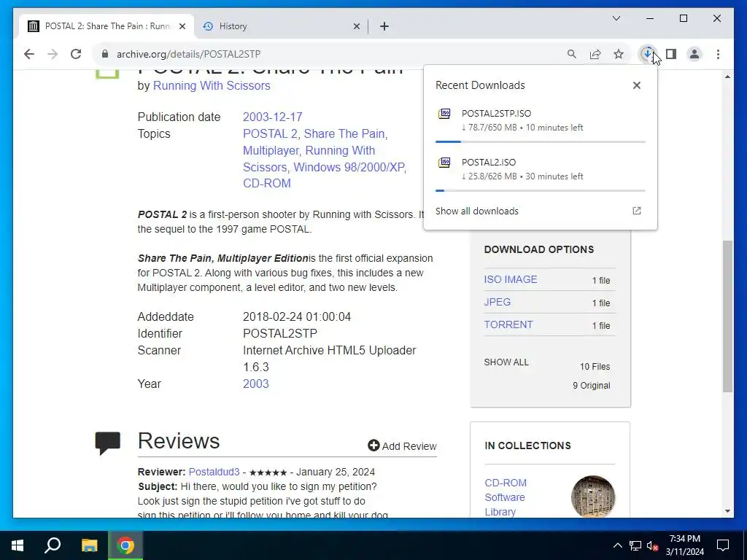Click the 10 Files count text
This screenshot has height=560, width=747.
click(x=595, y=367)
